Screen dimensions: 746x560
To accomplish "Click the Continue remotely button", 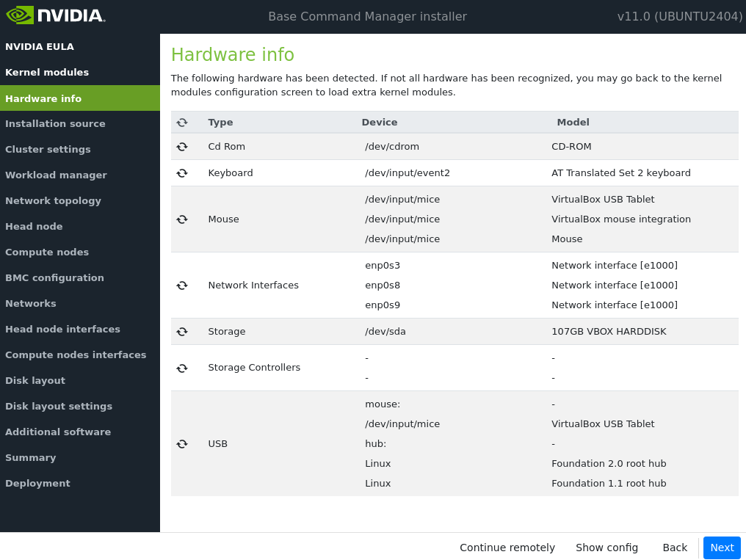I will pyautogui.click(x=507, y=548).
